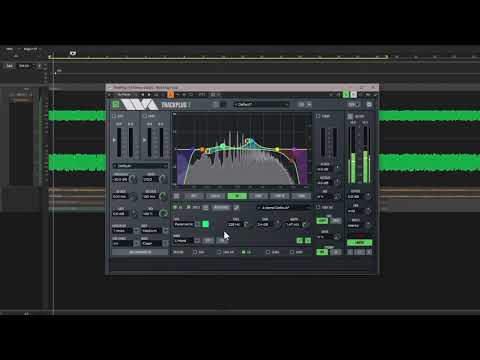
Task: Toggle the last checkbox in the bottom checkbox row
Action: click(292, 252)
